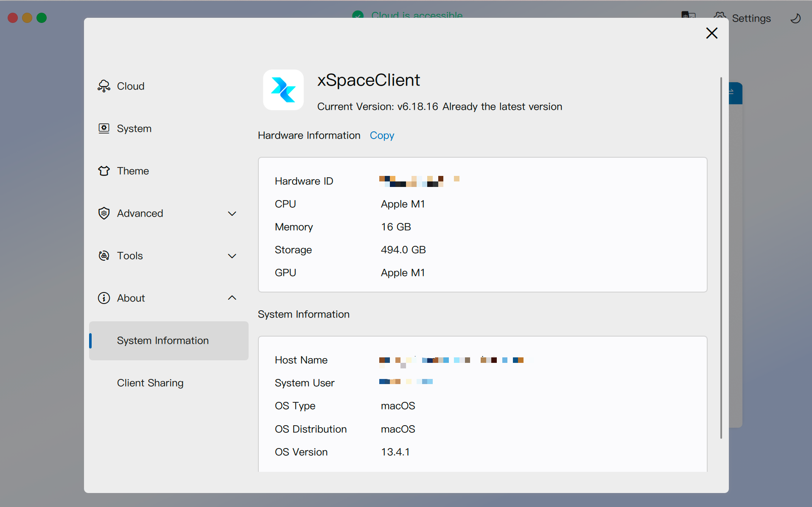Expand the Advanced section chevron
This screenshot has width=812, height=507.
232,213
